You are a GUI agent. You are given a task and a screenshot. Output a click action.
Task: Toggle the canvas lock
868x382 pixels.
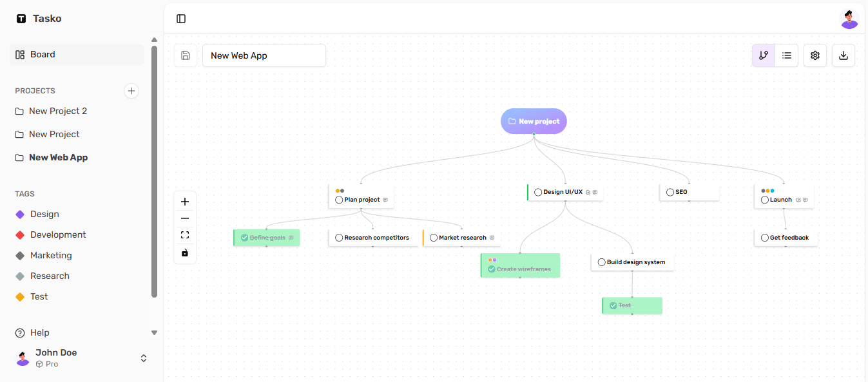tap(185, 253)
